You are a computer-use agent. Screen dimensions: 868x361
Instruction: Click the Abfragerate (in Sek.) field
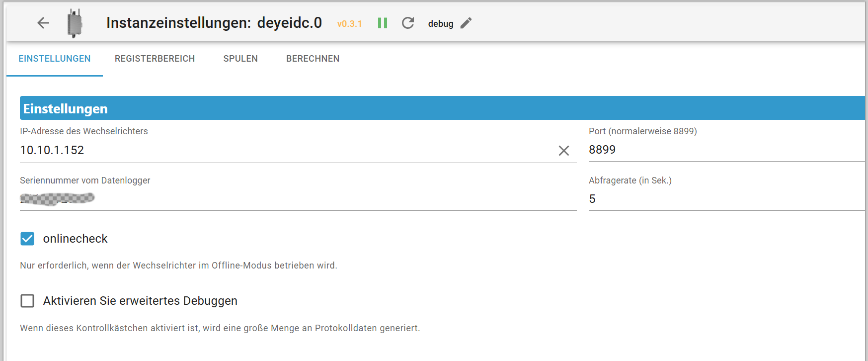pos(725,199)
